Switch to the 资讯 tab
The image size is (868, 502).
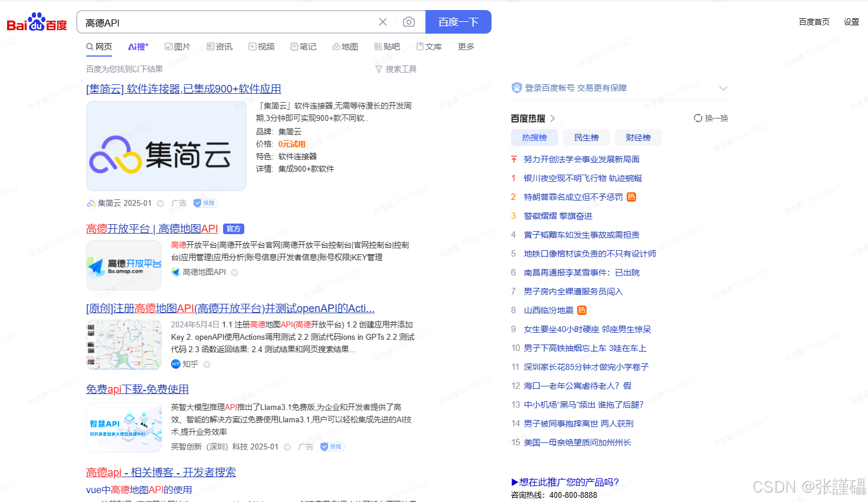(220, 47)
